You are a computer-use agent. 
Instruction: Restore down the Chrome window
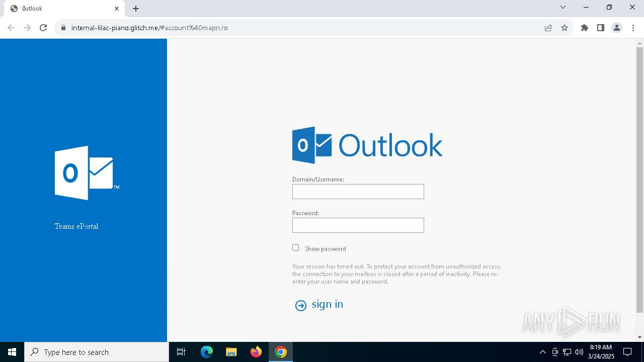609,7
